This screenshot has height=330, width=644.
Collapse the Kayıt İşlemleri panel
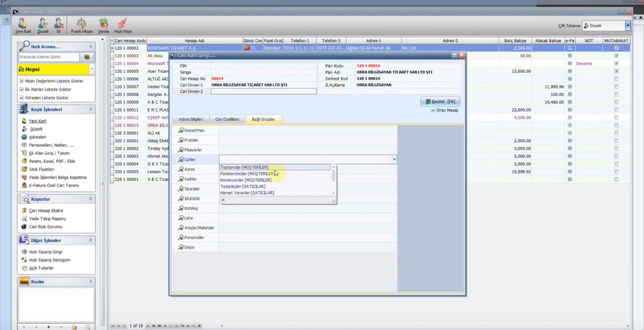click(x=91, y=109)
